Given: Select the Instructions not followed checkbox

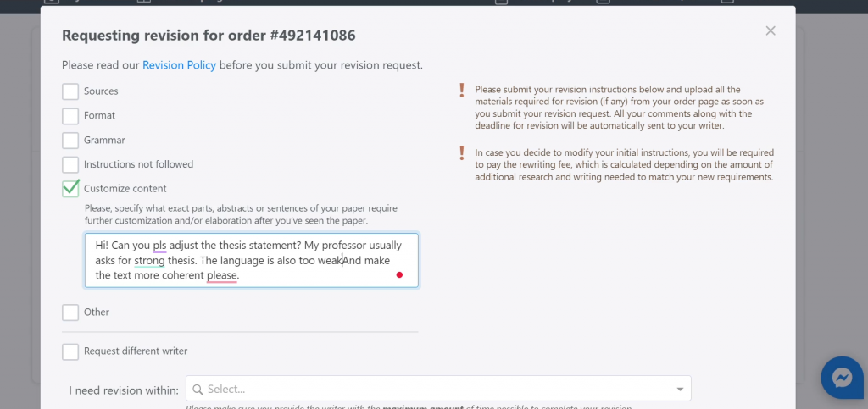Looking at the screenshot, I should [70, 164].
